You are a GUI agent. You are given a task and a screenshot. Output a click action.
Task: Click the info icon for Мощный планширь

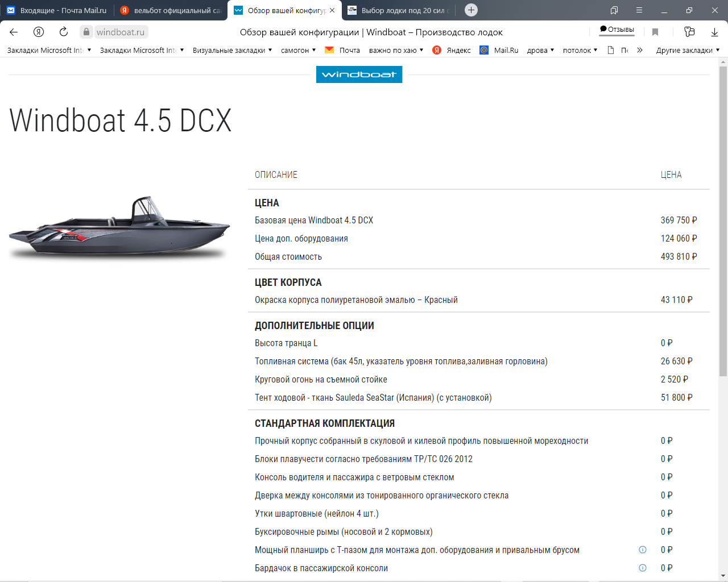click(x=643, y=550)
